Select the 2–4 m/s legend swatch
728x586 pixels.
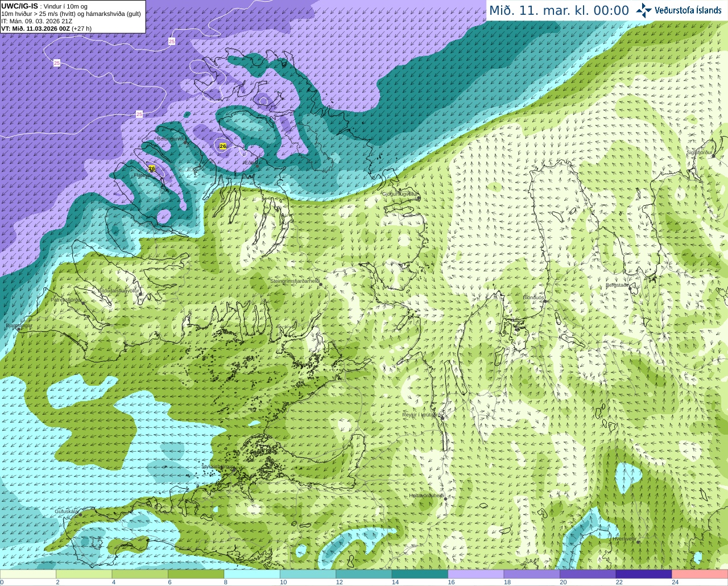(x=84, y=574)
